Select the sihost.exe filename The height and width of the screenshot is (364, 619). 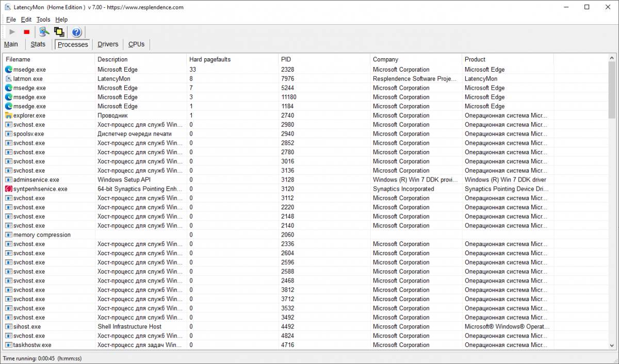coord(27,326)
